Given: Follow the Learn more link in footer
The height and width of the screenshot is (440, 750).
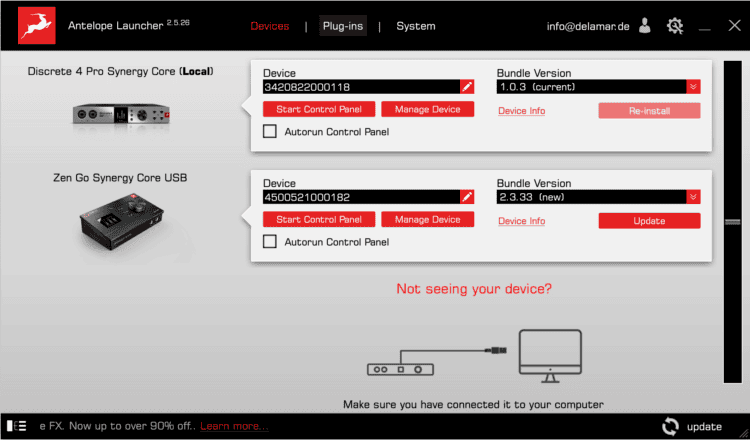Looking at the screenshot, I should click(x=234, y=426).
